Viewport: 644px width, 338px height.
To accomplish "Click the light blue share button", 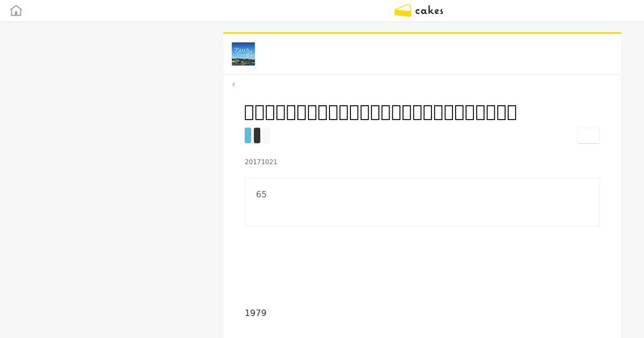I will (x=248, y=135).
